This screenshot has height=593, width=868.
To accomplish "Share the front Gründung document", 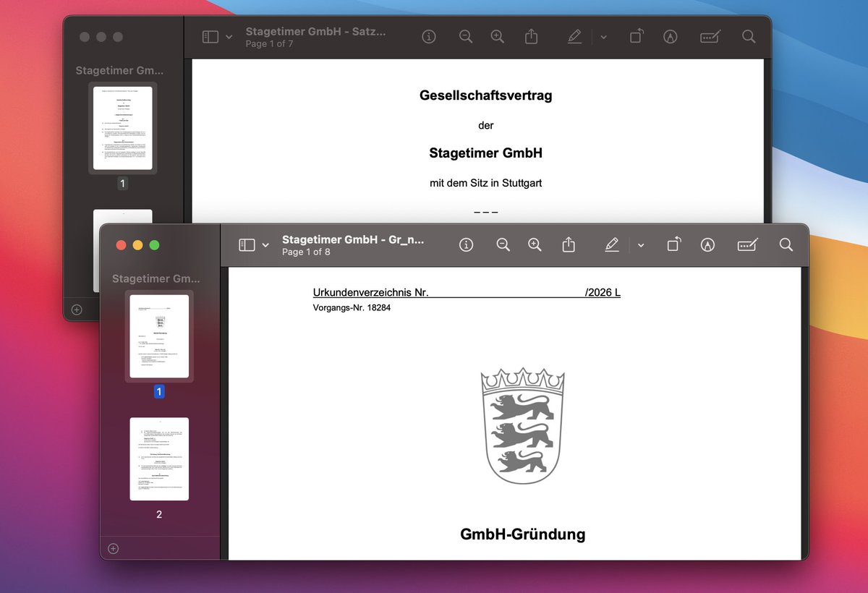I will [569, 244].
